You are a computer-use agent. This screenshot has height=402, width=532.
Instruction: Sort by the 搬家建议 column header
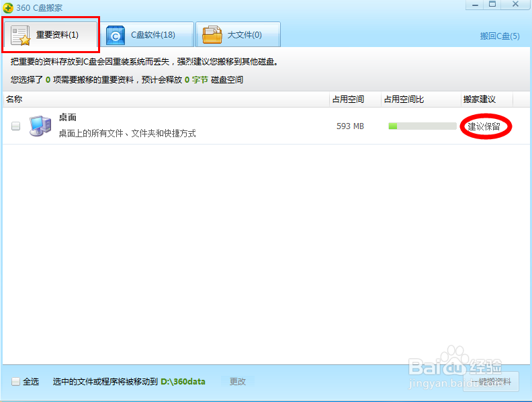(x=487, y=99)
